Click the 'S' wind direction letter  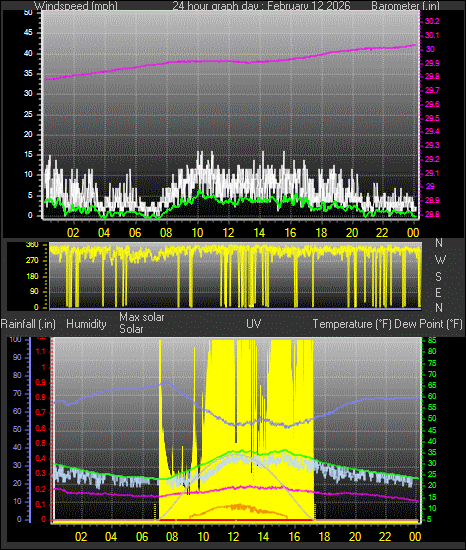(x=438, y=276)
